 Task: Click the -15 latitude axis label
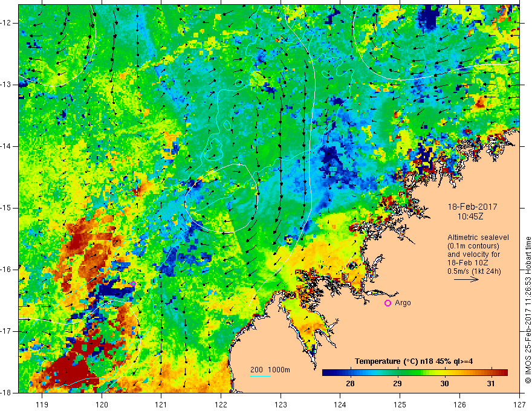tap(7, 208)
